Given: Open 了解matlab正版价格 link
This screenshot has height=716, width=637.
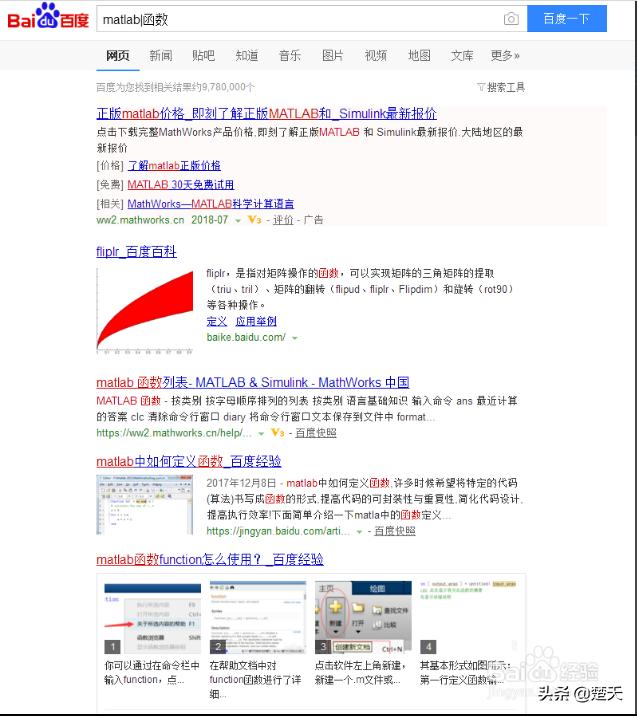Looking at the screenshot, I should click(x=174, y=165).
